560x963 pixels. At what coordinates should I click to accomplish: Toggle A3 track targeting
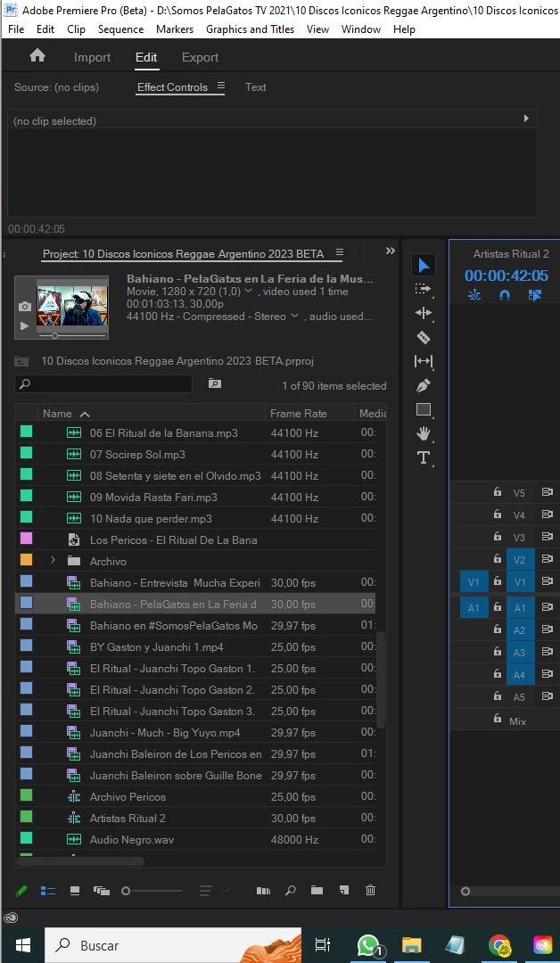520,652
